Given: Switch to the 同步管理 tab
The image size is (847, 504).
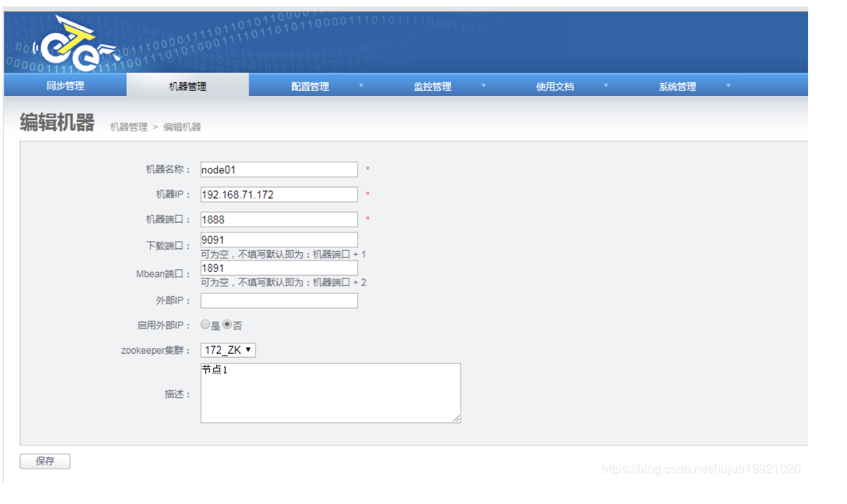Looking at the screenshot, I should 64,85.
